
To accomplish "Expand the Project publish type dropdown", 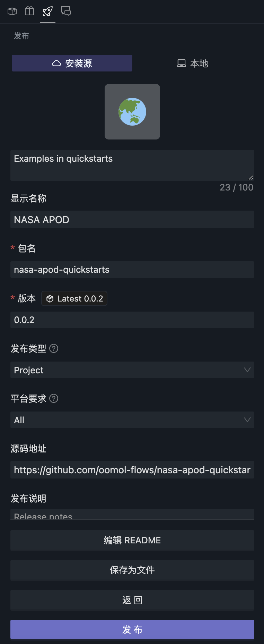I will click(132, 370).
